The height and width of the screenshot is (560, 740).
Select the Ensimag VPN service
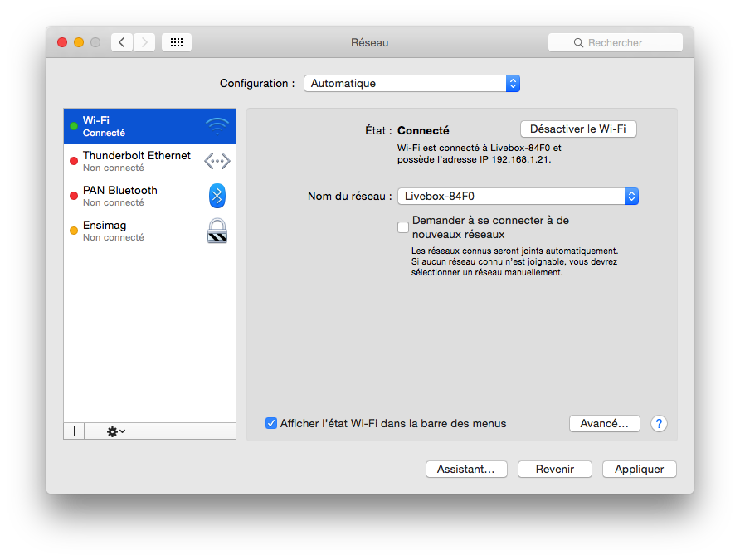(149, 231)
